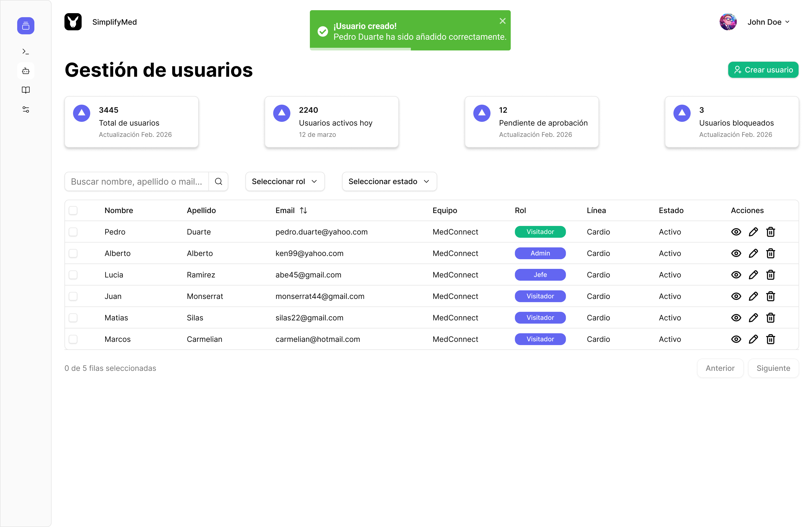This screenshot has height=527, width=812.
Task: Open the Seleccionar estado dropdown
Action: 389,181
